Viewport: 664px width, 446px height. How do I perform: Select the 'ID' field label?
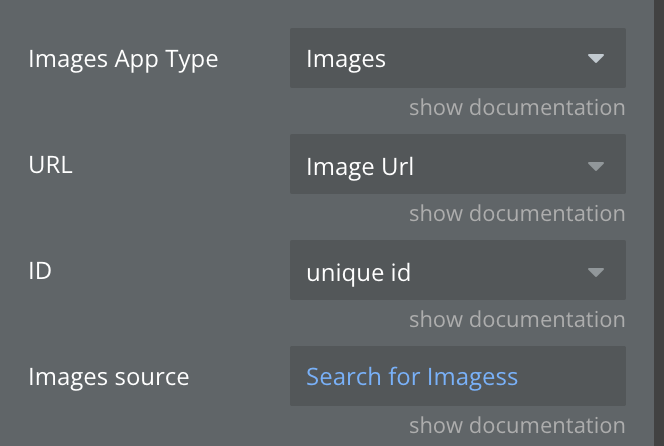[41, 271]
